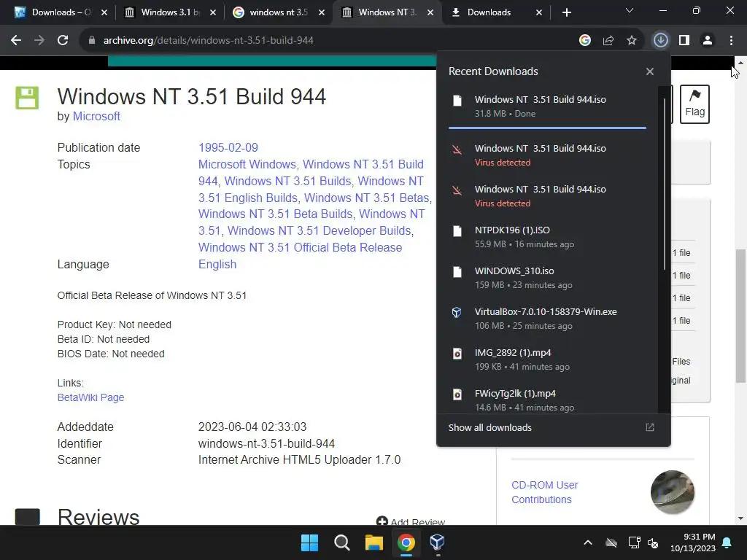The width and height of the screenshot is (747, 560).
Task: Click the browser back arrow
Action: point(16,41)
